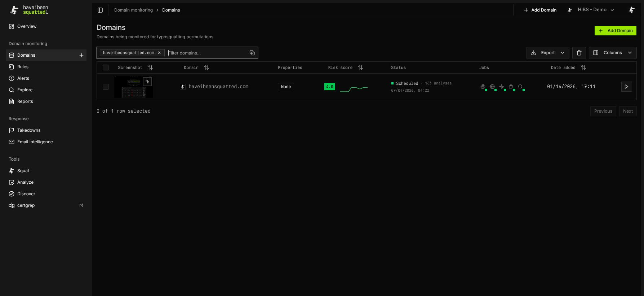Click the 01/14/2026, 17:11 date cell

(571, 87)
